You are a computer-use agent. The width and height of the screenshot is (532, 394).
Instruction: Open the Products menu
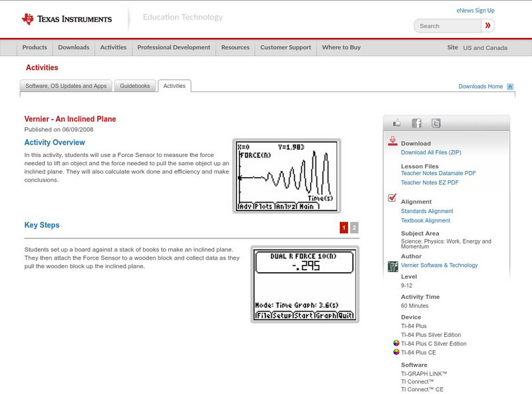tap(35, 48)
